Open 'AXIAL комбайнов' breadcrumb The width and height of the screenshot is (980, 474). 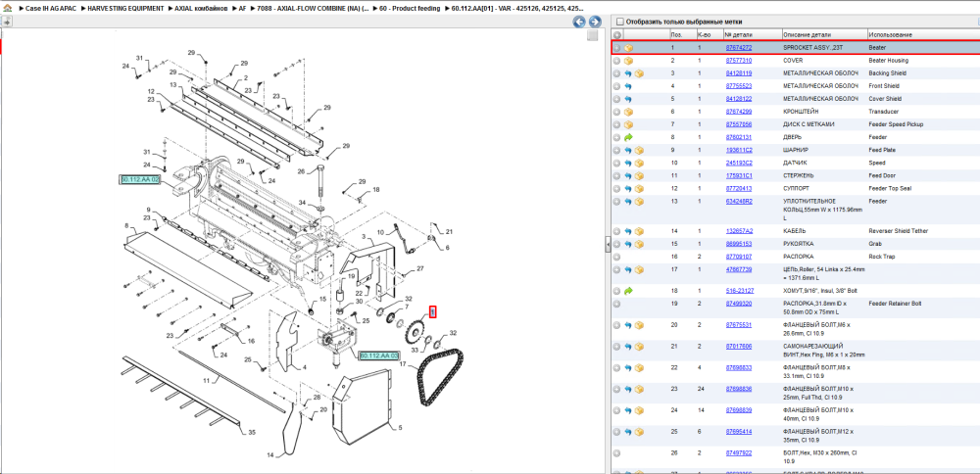(x=201, y=9)
